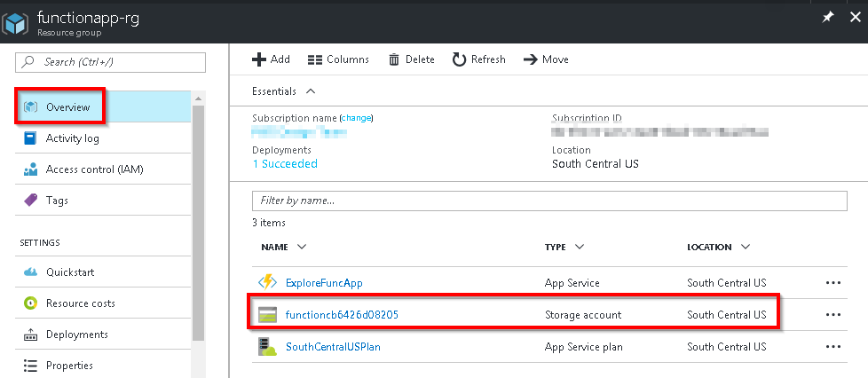Open the more options ellipsis for ExploreFuncApp
The width and height of the screenshot is (868, 378).
click(832, 283)
